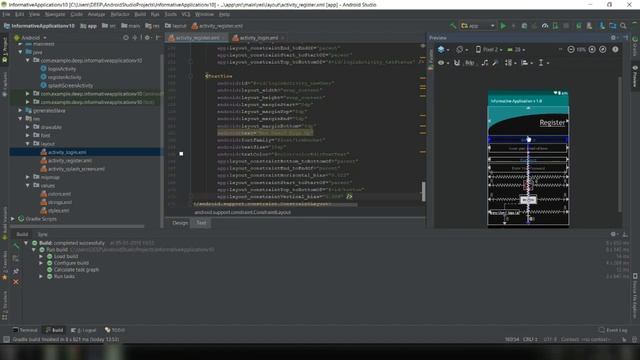Open design surface layers dropdown in Preview
Viewport: 640px width, 360px height.
tap(443, 49)
